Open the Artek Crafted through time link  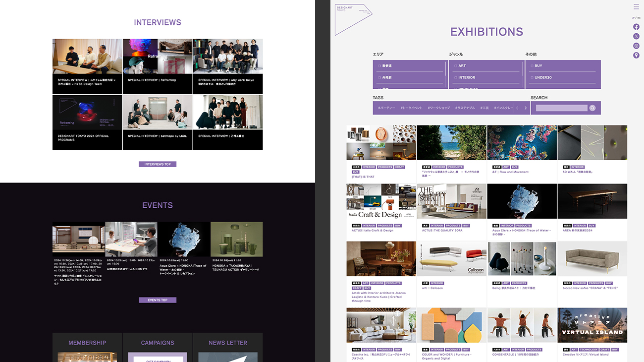[x=378, y=297]
